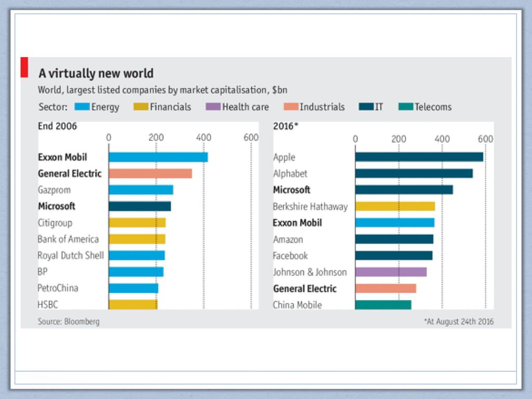This screenshot has height=399, width=532.
Task: Click the 'At August 24th 2016' footnote
Action: tap(459, 322)
